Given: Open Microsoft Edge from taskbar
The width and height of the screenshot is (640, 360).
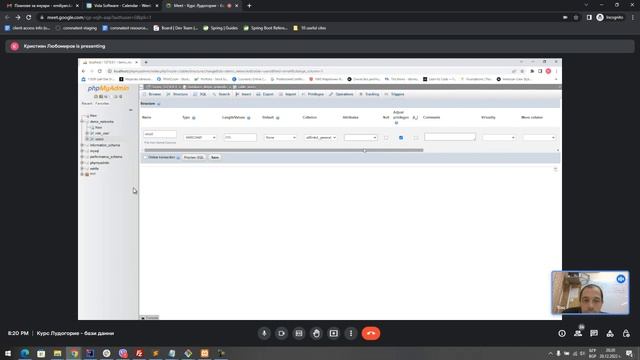Looking at the screenshot, I should point(24,353).
